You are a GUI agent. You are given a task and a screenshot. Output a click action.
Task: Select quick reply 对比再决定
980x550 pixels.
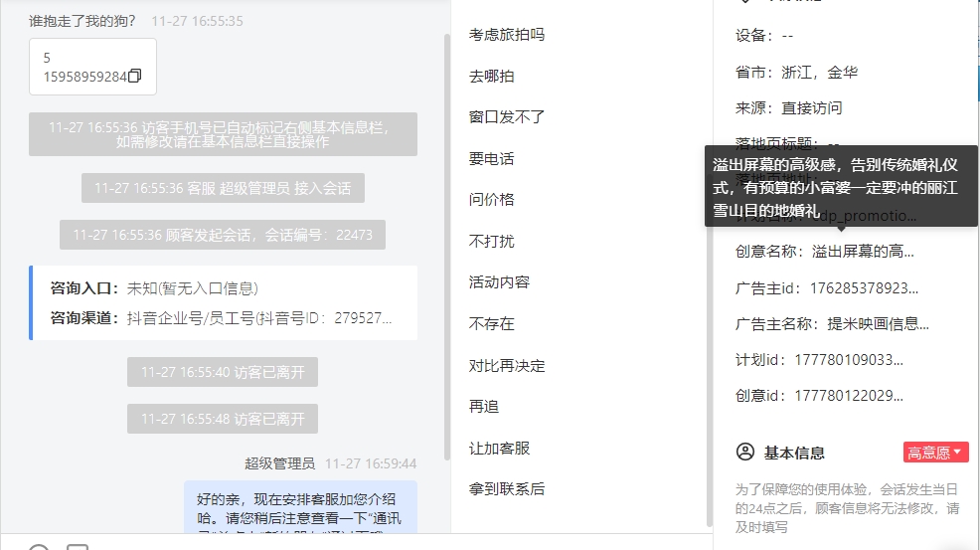pyautogui.click(x=507, y=365)
